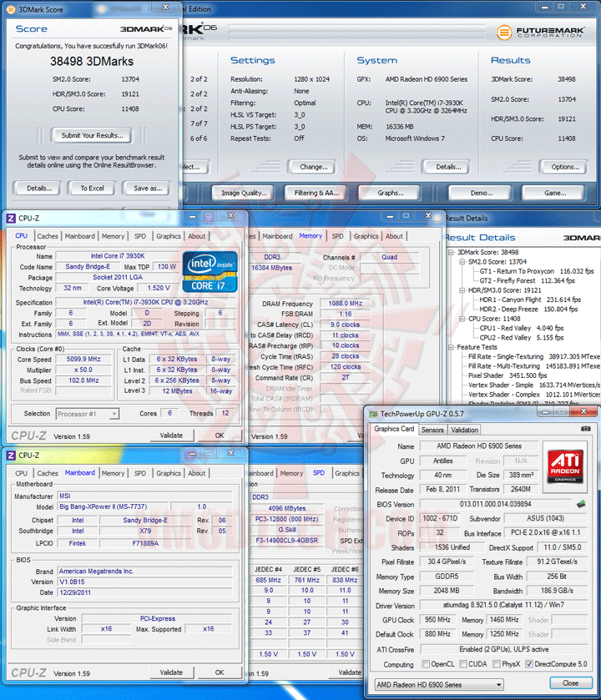Viewport: 601px width, 700px height.
Task: Click the Z icon of the CPU-Z Mainboard window
Action: (11, 456)
